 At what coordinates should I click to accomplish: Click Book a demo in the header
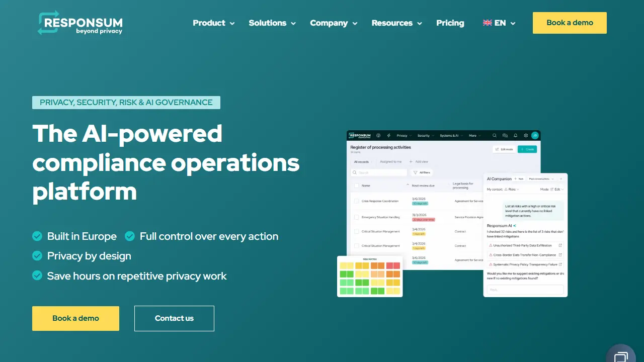click(x=570, y=23)
